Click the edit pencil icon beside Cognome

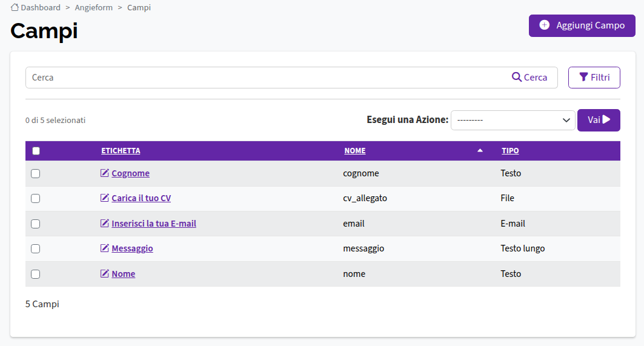[x=105, y=173]
